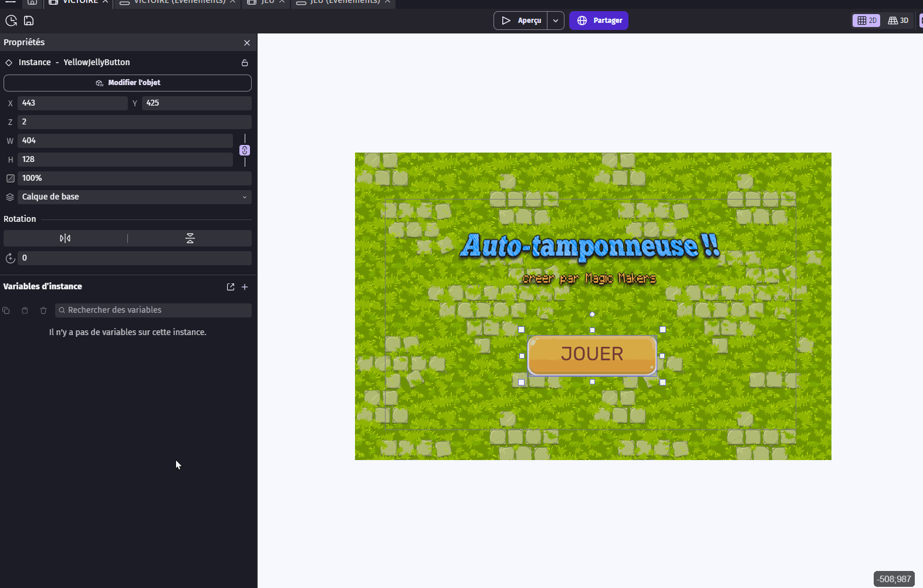Add a new instance variable
This screenshot has width=923, height=588.
245,287
